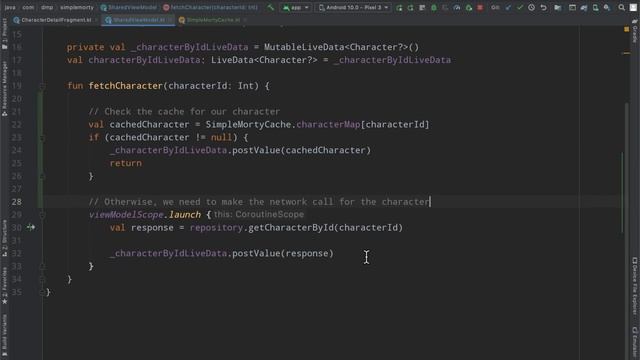Image resolution: width=640 pixels, height=360 pixels.
Task: Click the java breadcrumb in navigation bar
Action: [x=10, y=7]
